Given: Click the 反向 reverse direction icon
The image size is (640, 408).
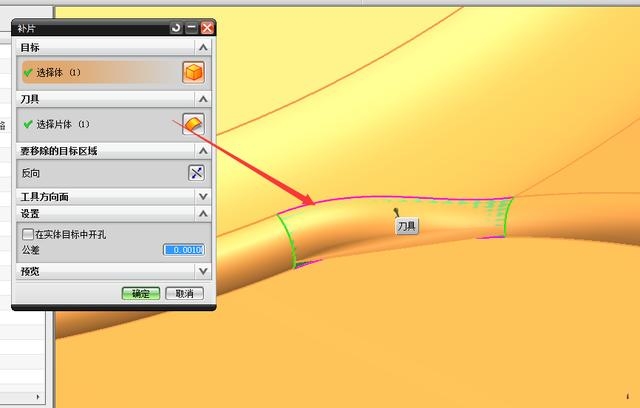Looking at the screenshot, I should [x=196, y=173].
